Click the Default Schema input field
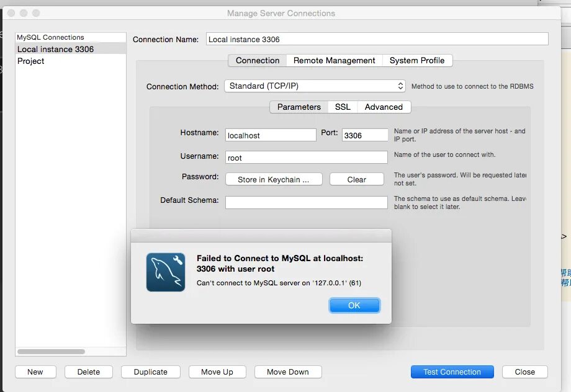This screenshot has width=571, height=392. tap(306, 202)
